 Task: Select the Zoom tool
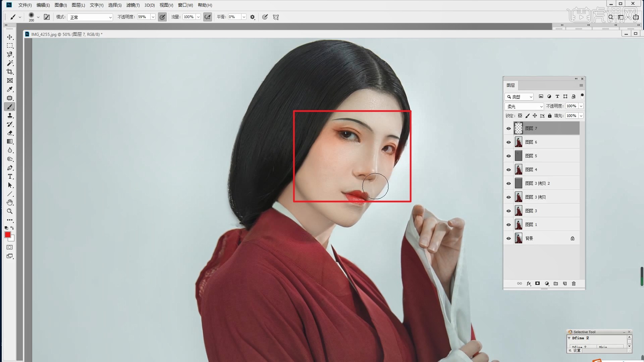(x=10, y=211)
